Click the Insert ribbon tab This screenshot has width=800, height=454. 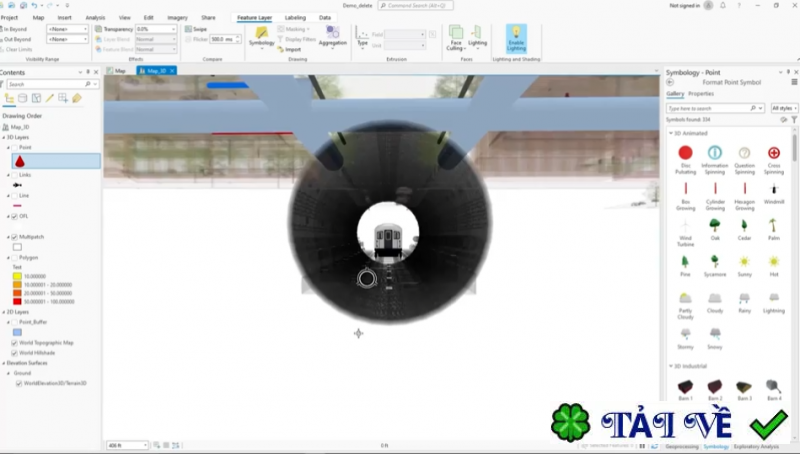tap(64, 17)
